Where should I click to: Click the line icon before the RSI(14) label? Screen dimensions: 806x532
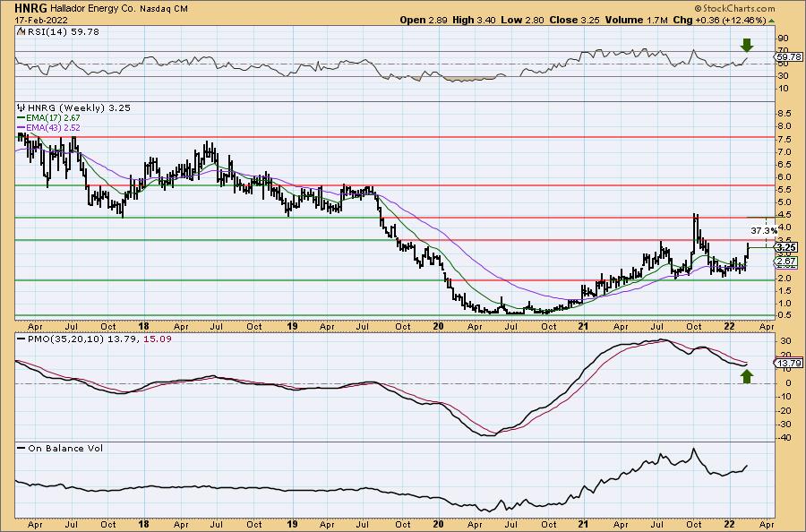(21, 31)
